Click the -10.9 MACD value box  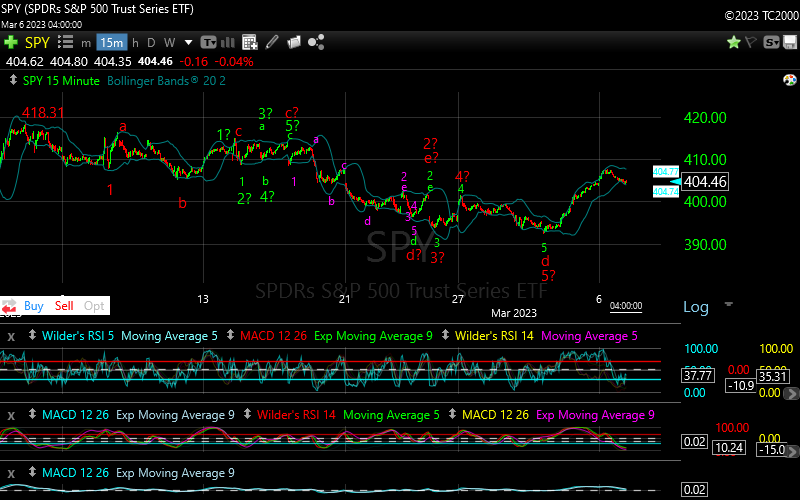point(740,385)
